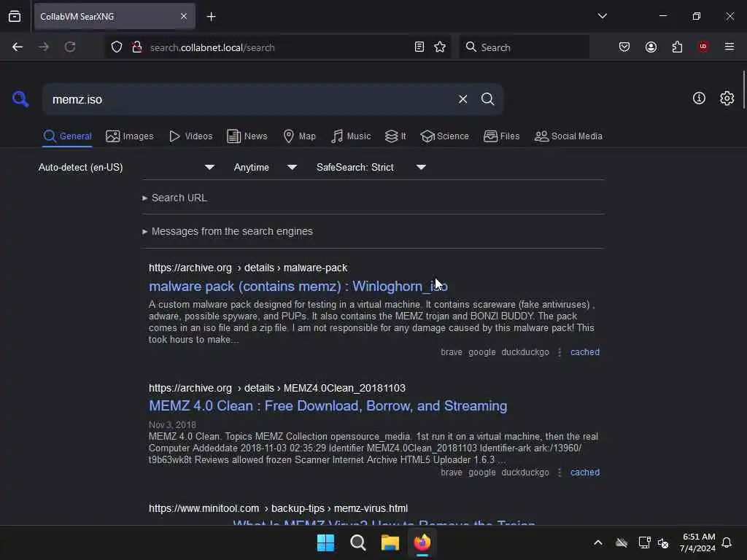This screenshot has height=560, width=747.
Task: Click the Firefox taskbar icon
Action: (x=422, y=542)
